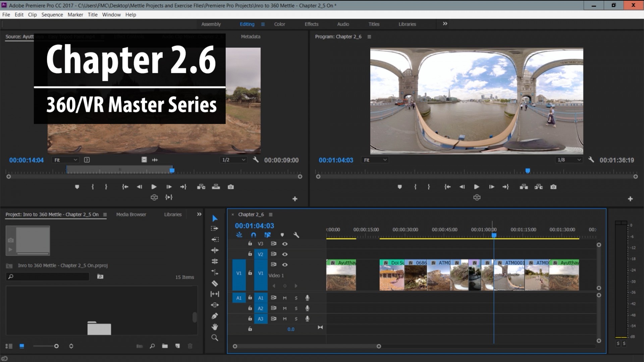Image resolution: width=644 pixels, height=362 pixels.
Task: Open the Chapter 2_6 timeline panel menu
Action: coord(271,214)
